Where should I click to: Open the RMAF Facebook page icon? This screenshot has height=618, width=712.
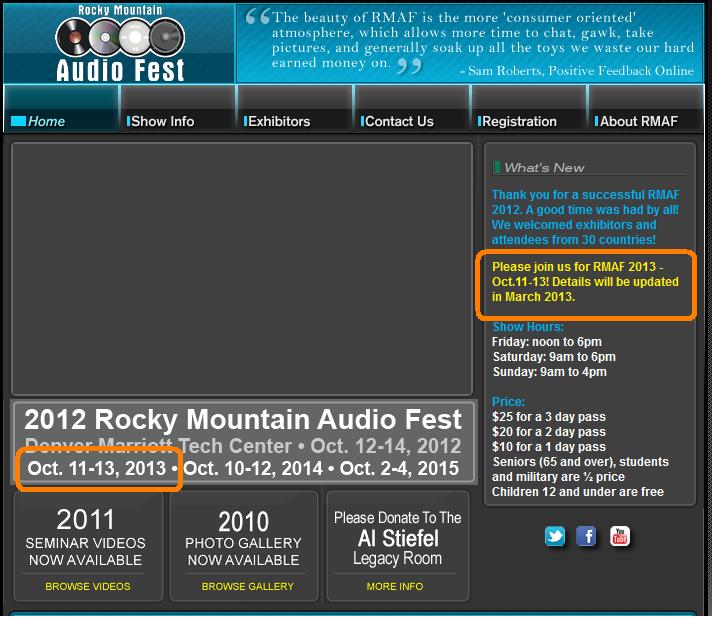point(586,537)
